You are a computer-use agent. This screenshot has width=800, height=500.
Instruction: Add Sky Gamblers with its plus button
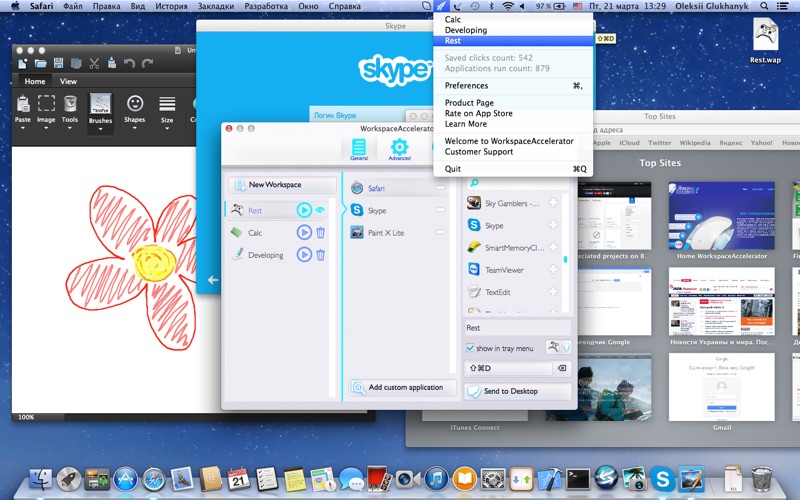[x=553, y=203]
